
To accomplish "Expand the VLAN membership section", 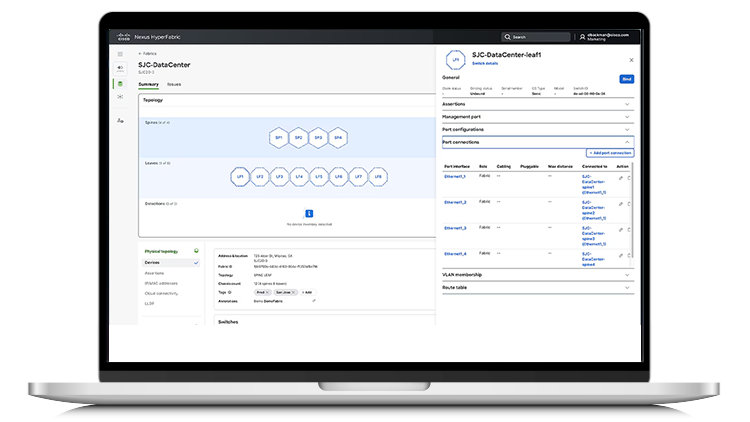I will (x=538, y=275).
